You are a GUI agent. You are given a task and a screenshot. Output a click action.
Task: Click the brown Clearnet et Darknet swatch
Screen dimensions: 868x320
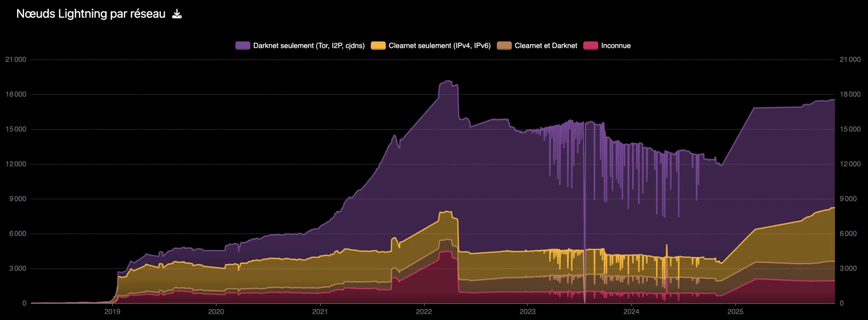(504, 46)
